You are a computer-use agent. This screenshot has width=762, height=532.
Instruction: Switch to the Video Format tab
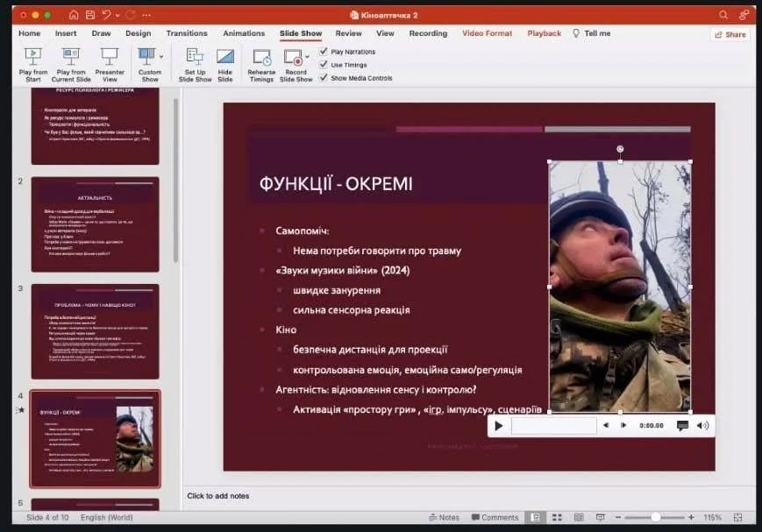(x=487, y=33)
